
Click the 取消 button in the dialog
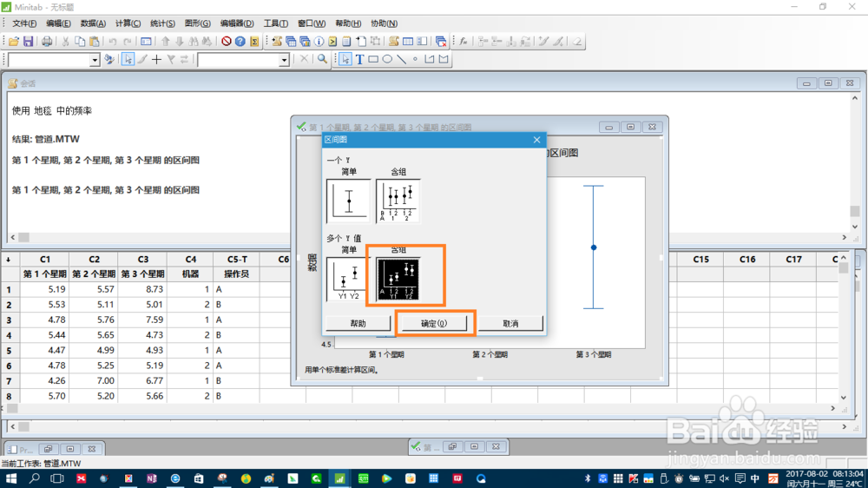[x=510, y=324]
